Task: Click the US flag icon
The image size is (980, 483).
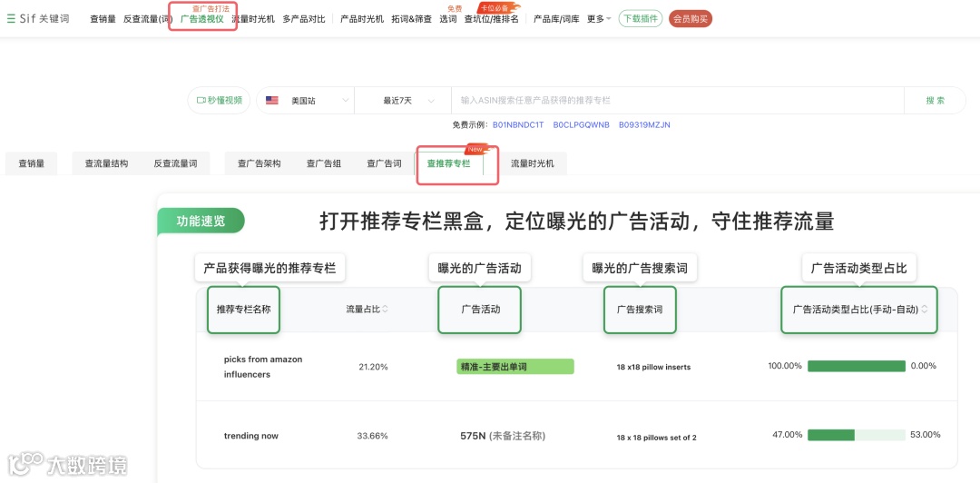Action: pos(272,100)
